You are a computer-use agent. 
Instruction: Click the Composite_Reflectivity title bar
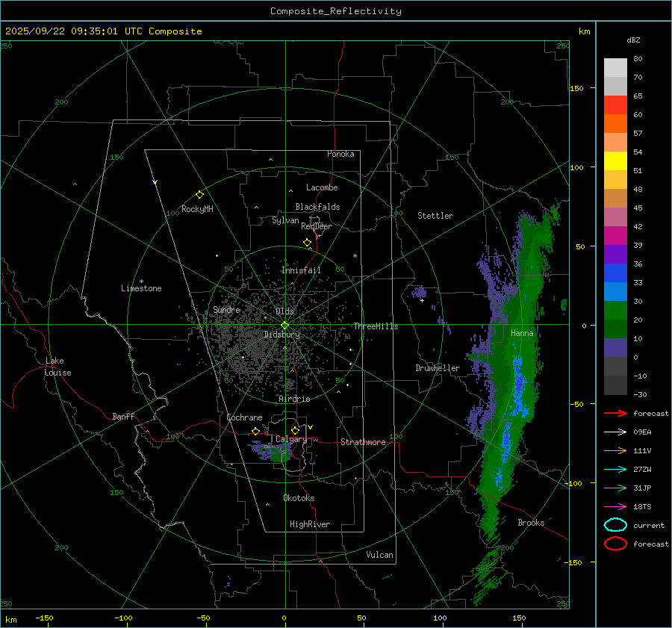pos(335,10)
